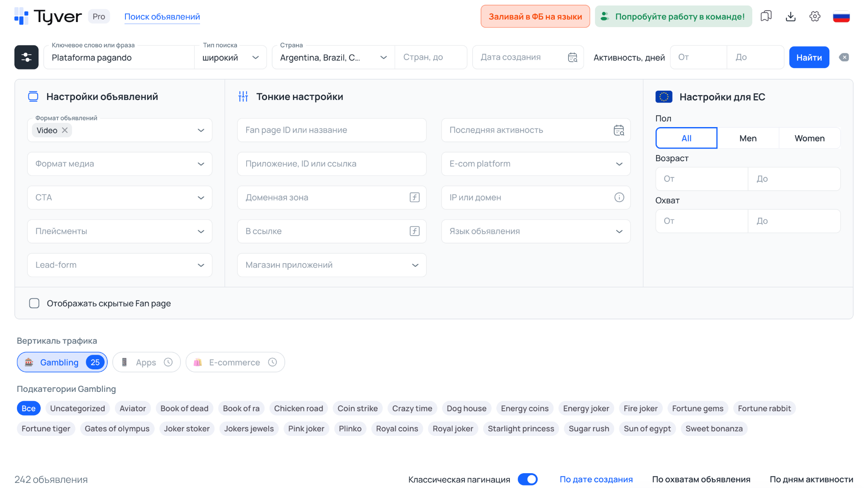Click the download icon in header
Screen dimensions: 868x488
click(x=790, y=17)
